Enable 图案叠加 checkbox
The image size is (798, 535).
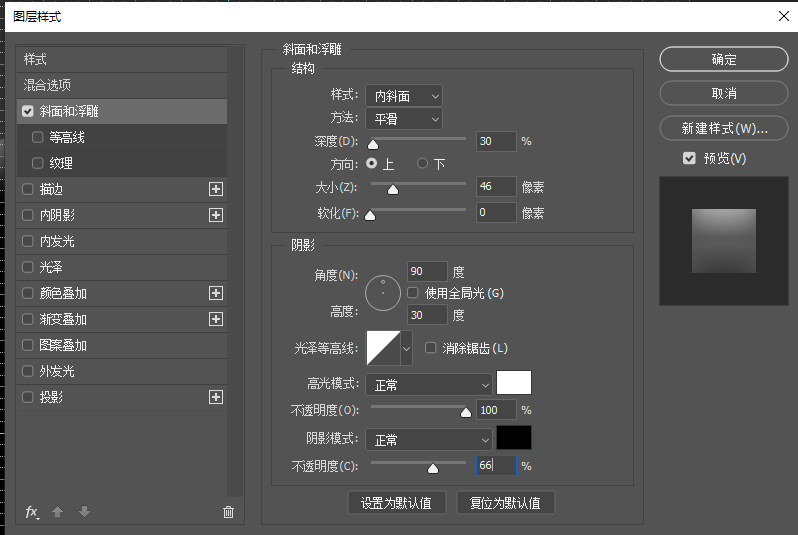27,345
